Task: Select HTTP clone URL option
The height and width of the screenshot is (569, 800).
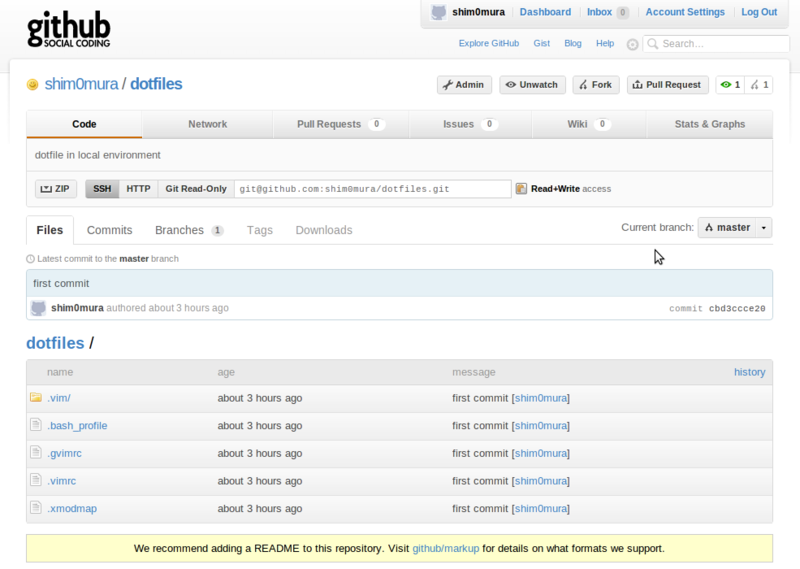Action: pyautogui.click(x=138, y=189)
